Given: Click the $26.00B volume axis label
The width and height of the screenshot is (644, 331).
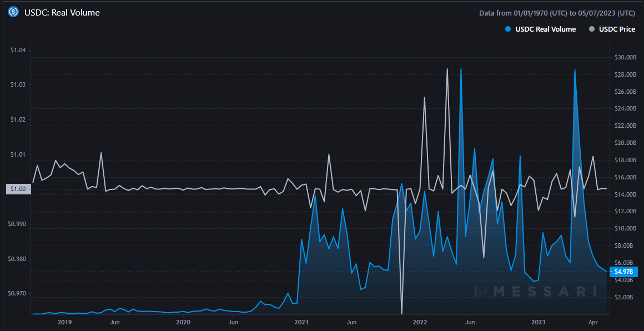Looking at the screenshot, I should pyautogui.click(x=625, y=92).
